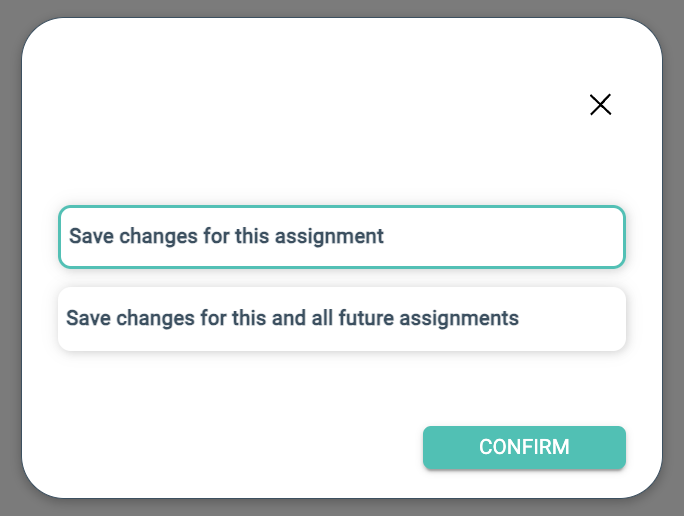Exit the dialog without saving using X
This screenshot has width=684, height=516.
point(600,105)
